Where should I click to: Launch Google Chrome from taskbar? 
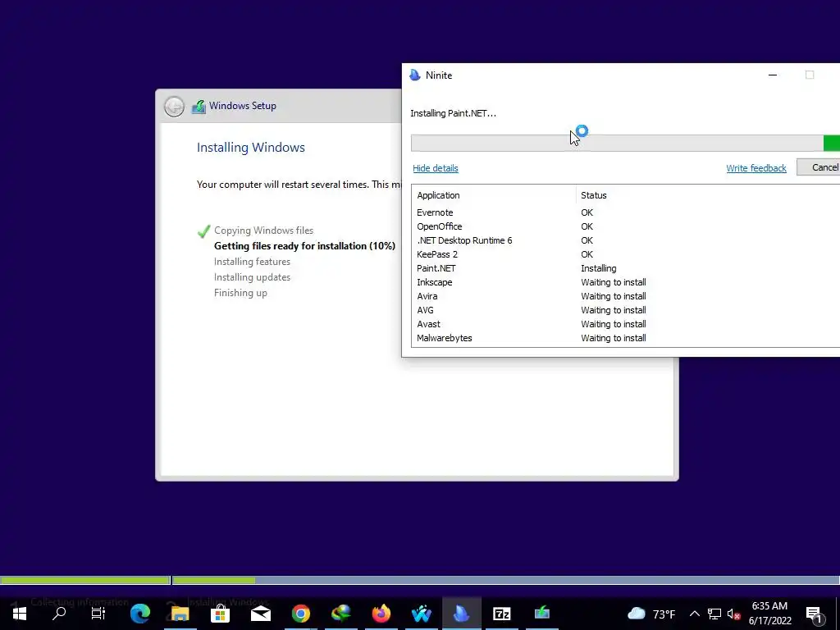pyautogui.click(x=300, y=614)
